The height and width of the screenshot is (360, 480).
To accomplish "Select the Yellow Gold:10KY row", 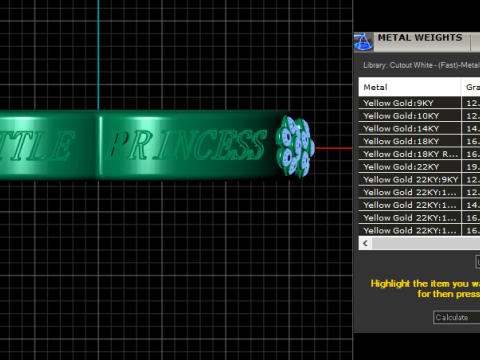I will [x=419, y=116].
